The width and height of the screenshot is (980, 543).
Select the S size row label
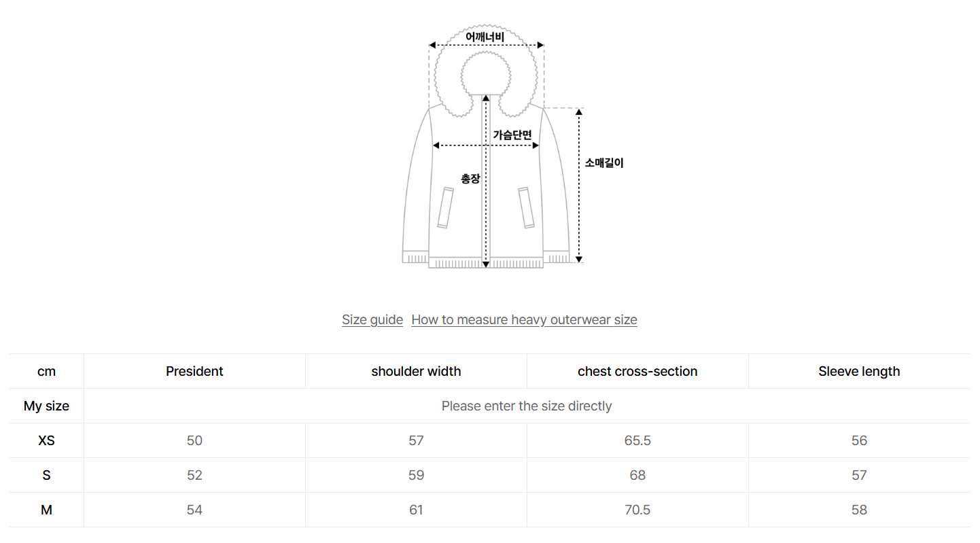46,475
